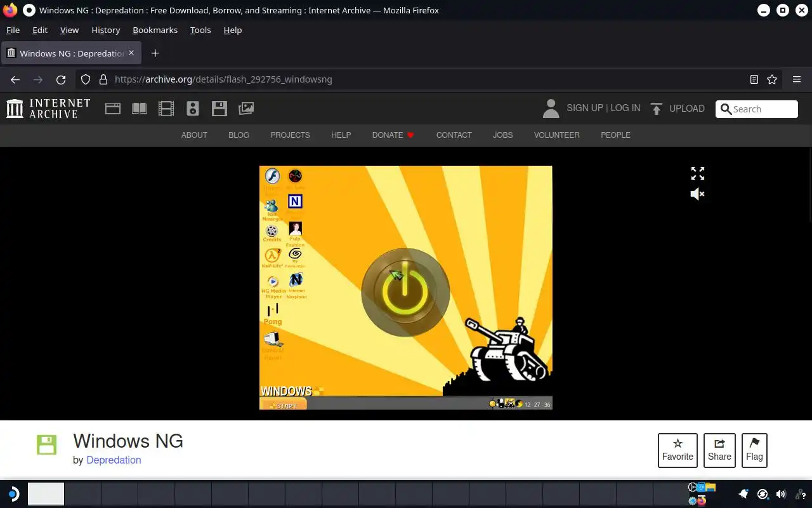Screen dimensions: 812x508
Task: Open DONATE navigation item
Action: (x=393, y=135)
